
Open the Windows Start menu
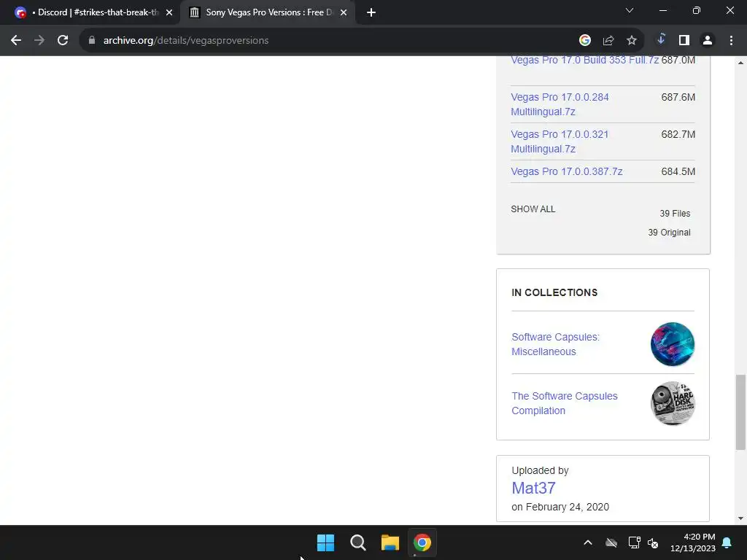point(326,542)
